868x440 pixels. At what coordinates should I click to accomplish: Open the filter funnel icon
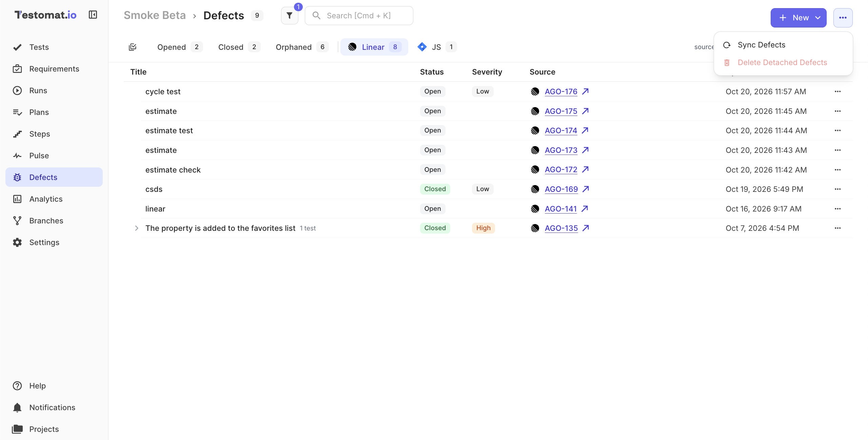coord(290,16)
